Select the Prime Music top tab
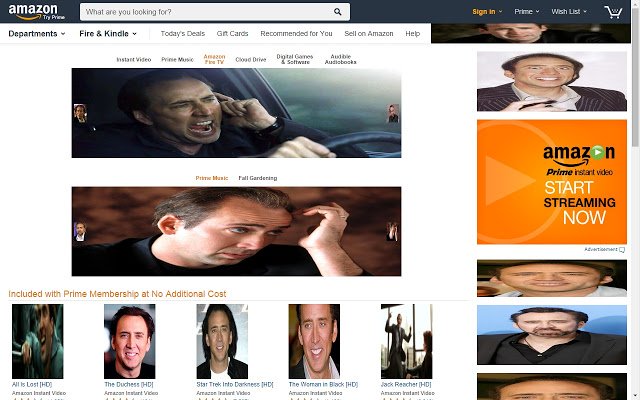Image resolution: width=640 pixels, height=400 pixels. pyautogui.click(x=177, y=60)
